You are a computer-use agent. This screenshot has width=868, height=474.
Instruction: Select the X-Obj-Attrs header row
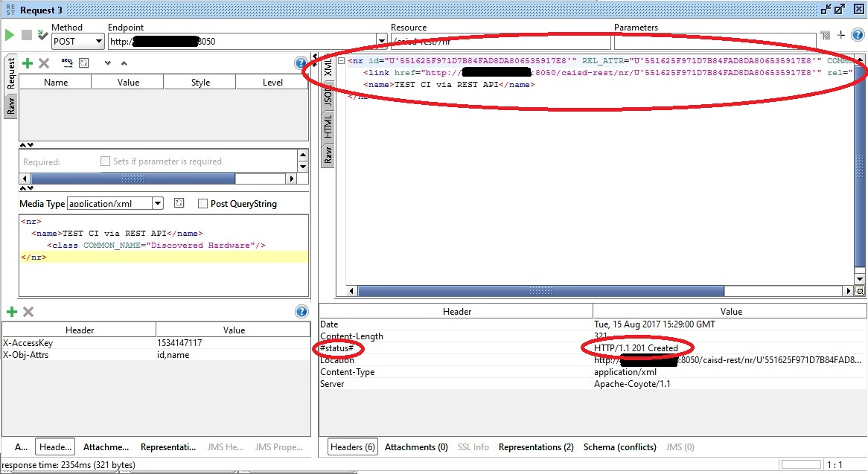pos(156,354)
